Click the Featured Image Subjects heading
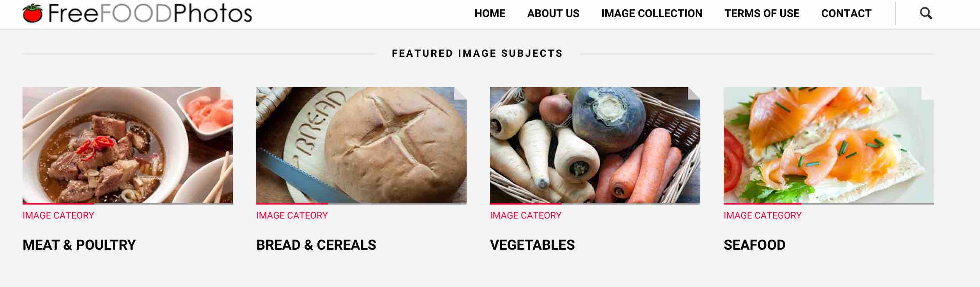The height and width of the screenshot is (287, 980). (x=477, y=53)
